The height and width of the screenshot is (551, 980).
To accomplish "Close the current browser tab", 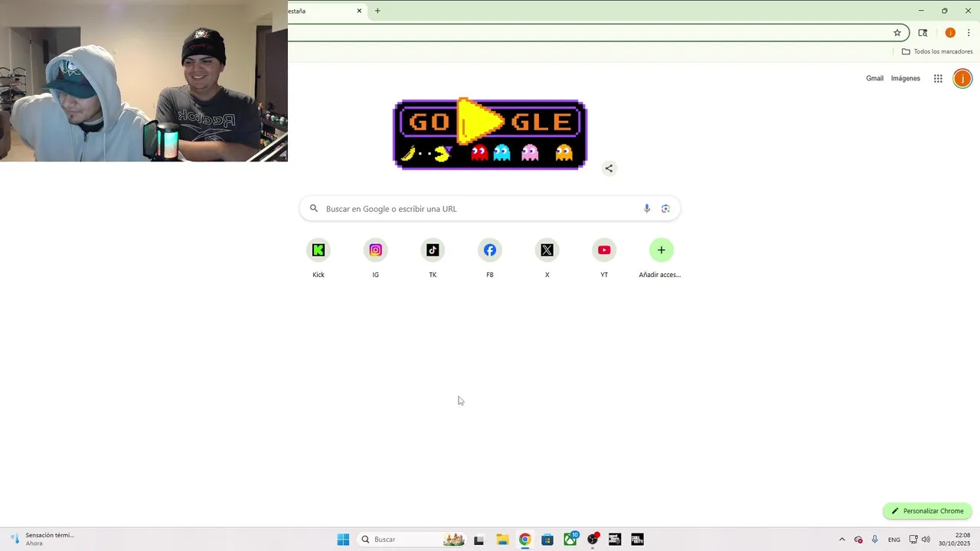I will click(x=359, y=11).
